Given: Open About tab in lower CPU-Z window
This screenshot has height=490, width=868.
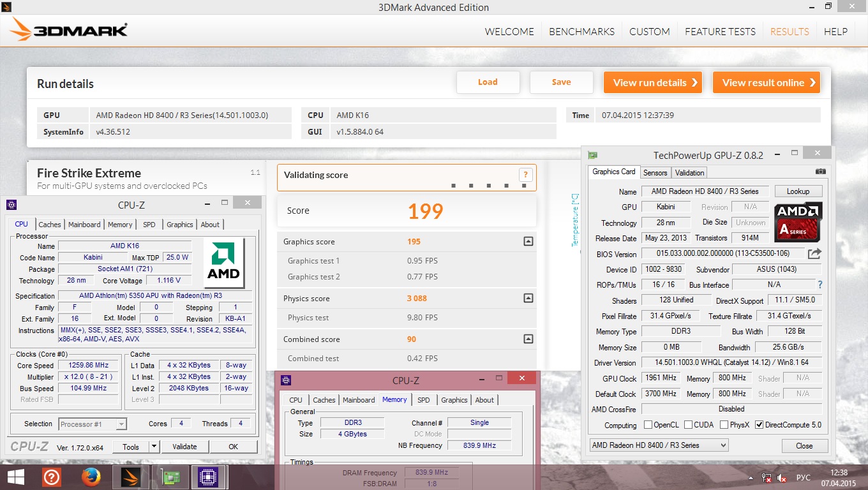Looking at the screenshot, I should (484, 400).
